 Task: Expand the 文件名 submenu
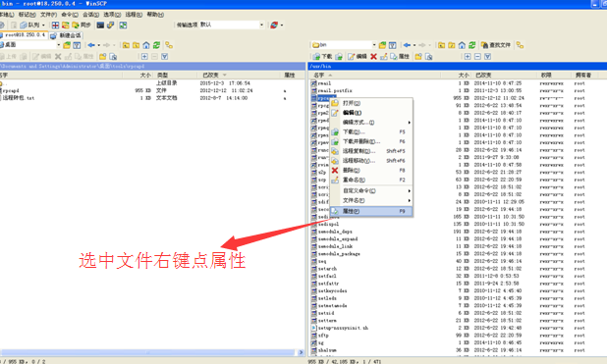tap(371, 200)
